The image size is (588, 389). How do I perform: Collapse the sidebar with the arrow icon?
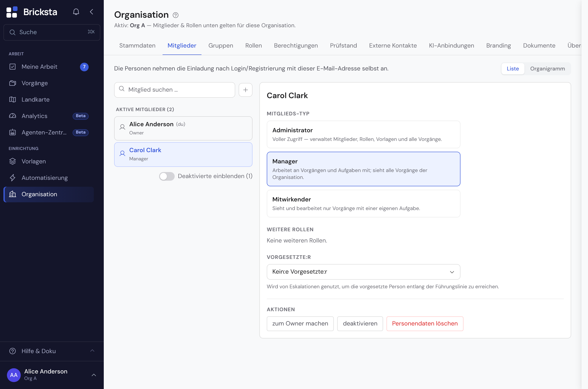tap(91, 12)
